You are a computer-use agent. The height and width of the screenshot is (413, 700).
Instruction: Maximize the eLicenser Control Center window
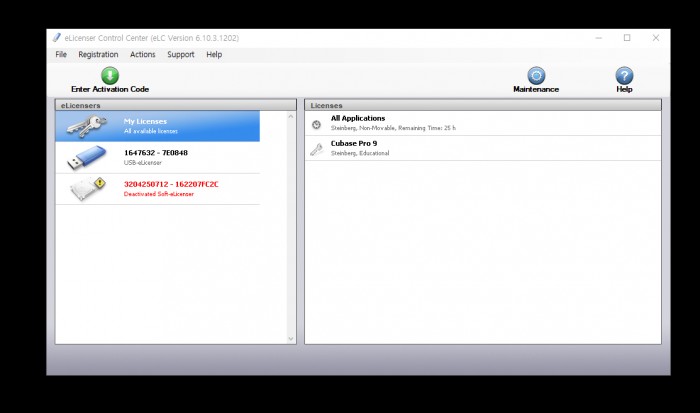627,38
